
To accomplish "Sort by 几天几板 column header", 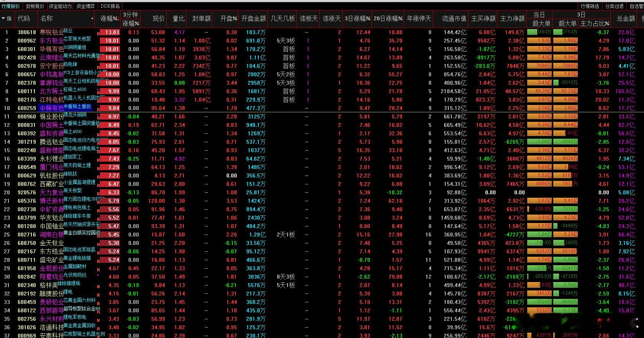I will 283,18.
